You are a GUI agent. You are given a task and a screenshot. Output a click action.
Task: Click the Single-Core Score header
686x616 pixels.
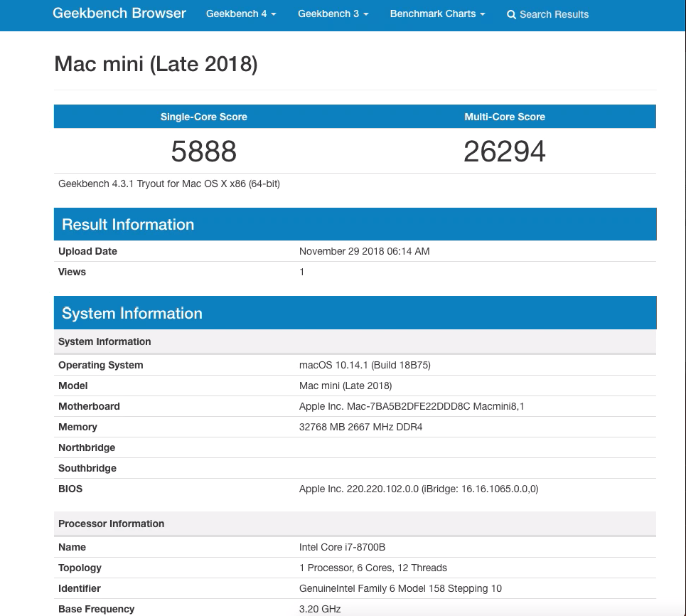204,117
